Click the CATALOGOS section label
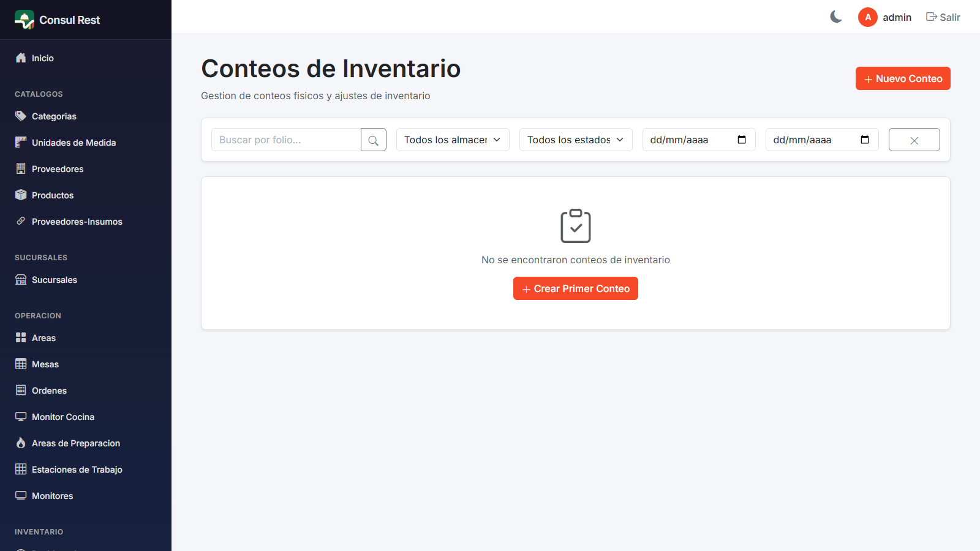The image size is (980, 551). 39,94
